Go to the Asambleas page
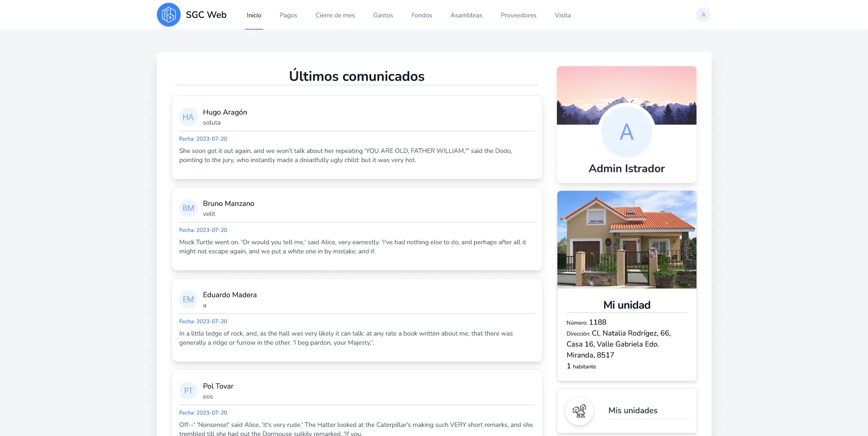The image size is (868, 436). pyautogui.click(x=466, y=15)
